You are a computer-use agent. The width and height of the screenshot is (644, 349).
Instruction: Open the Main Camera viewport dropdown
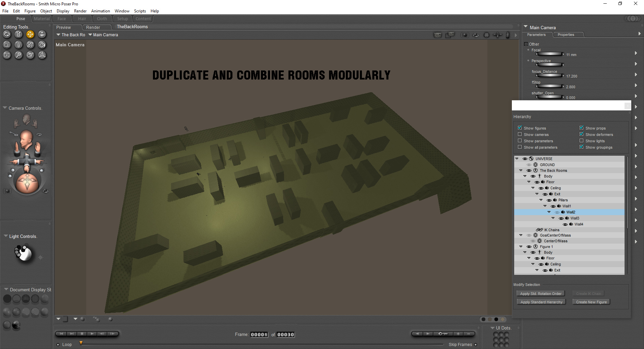[x=103, y=35]
